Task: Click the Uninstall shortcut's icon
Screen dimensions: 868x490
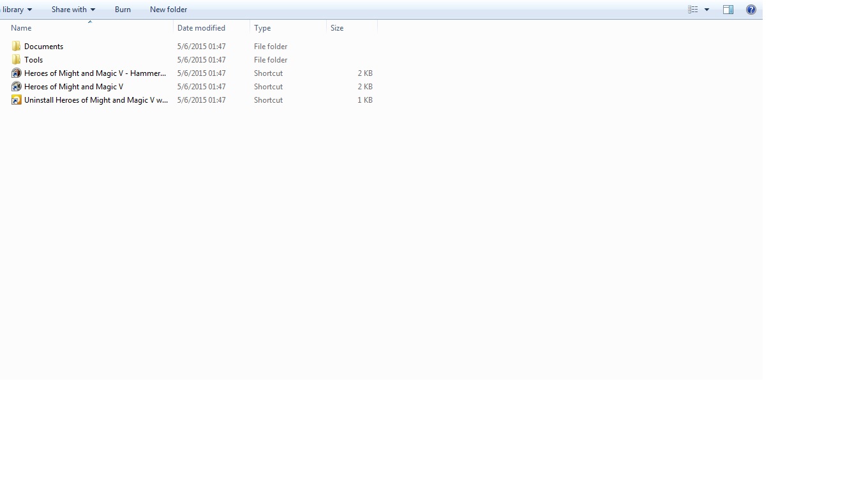Action: click(x=17, y=100)
